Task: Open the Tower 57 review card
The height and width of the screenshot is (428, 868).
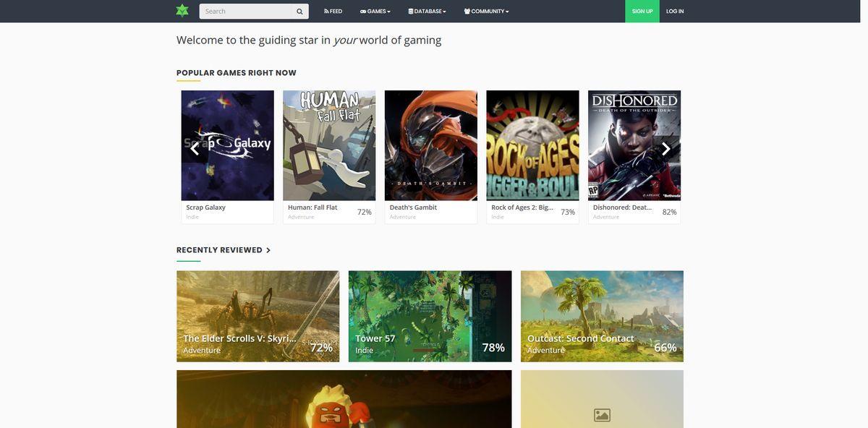Action: point(430,317)
